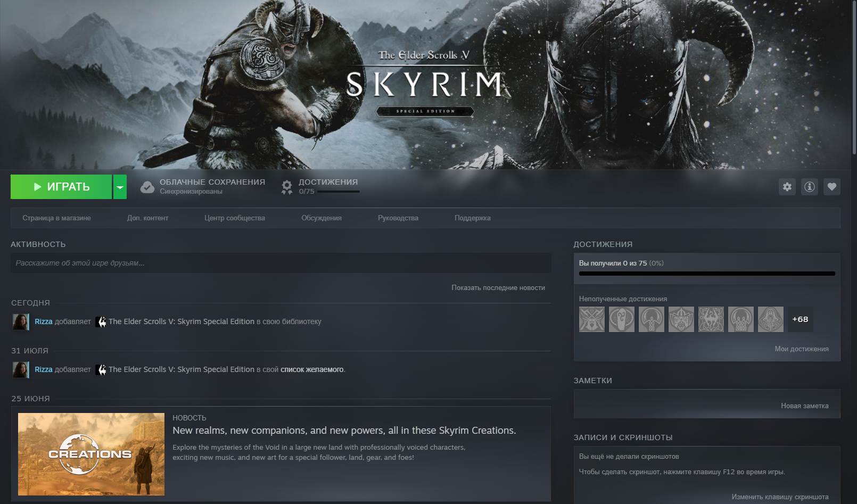Open Rizza profile link in Сегодня entry
857x504 pixels.
pos(44,322)
